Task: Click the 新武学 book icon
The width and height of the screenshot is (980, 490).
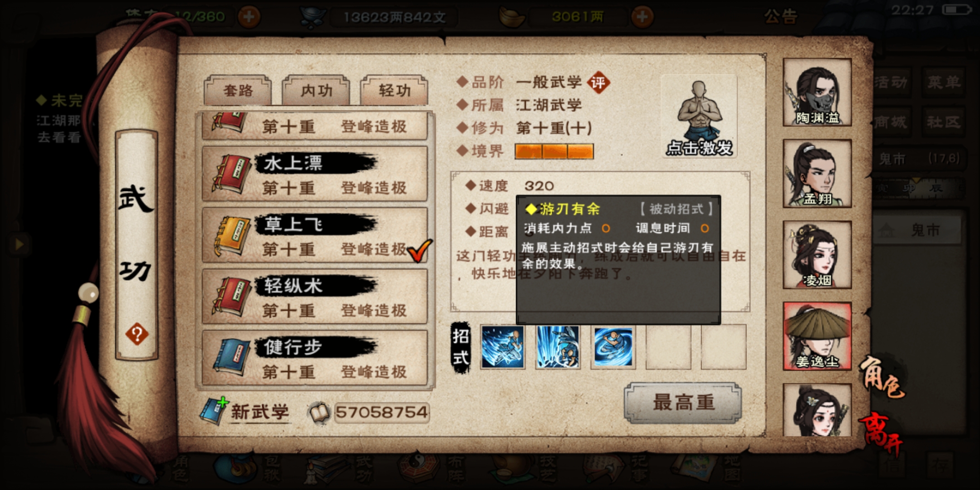Action: pyautogui.click(x=214, y=411)
